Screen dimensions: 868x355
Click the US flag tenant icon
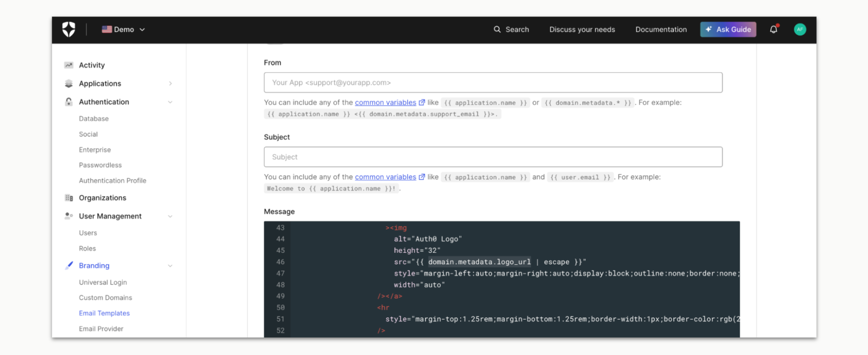pos(107,30)
